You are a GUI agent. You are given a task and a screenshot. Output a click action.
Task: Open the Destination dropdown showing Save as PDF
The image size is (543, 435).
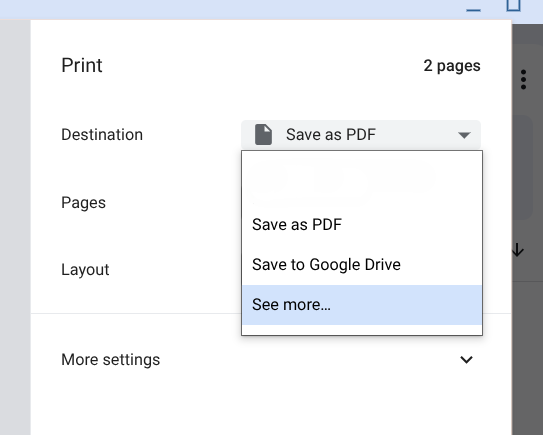click(x=361, y=134)
